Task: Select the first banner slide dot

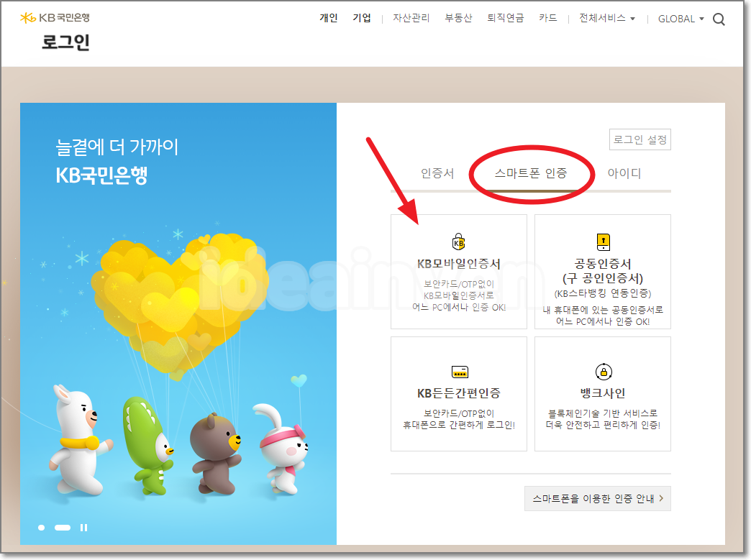Action: (42, 528)
